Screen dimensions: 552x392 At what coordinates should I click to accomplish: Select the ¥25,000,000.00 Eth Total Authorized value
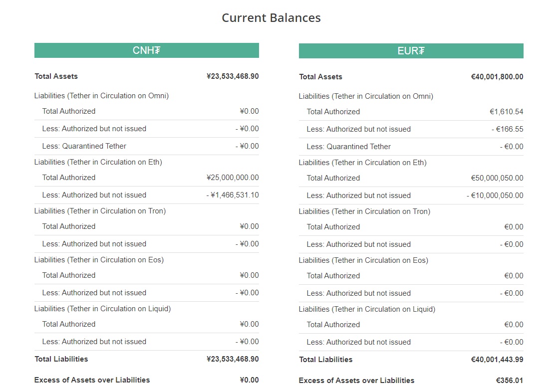tap(233, 178)
